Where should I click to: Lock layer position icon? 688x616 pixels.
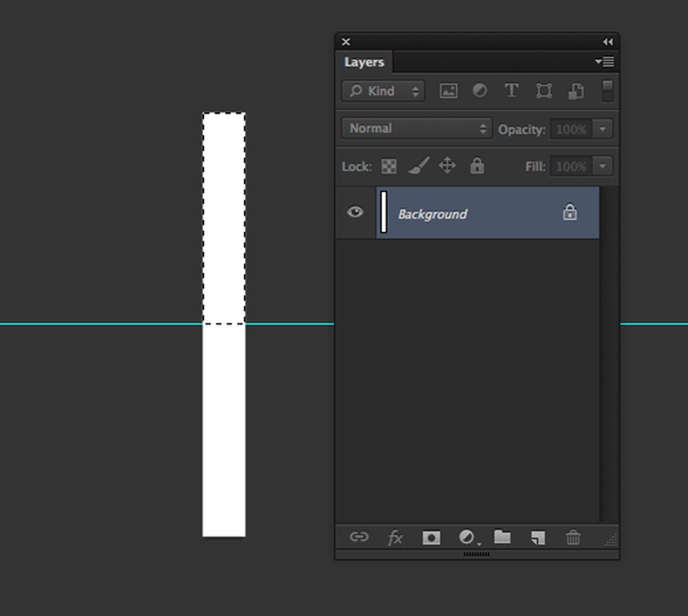(447, 166)
